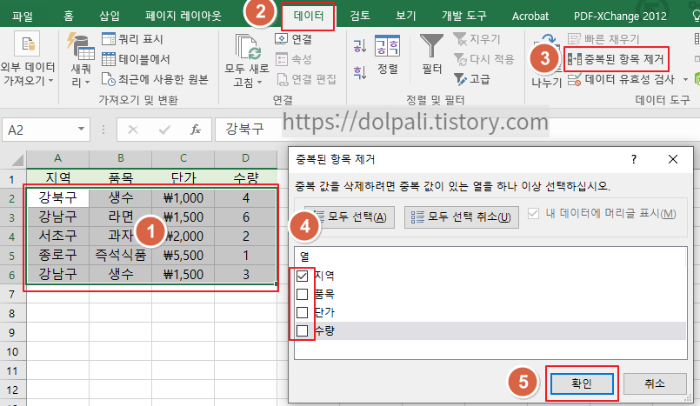This screenshot has width=700, height=406.
Task: Click the 모두 선택 button
Action: coord(349,217)
